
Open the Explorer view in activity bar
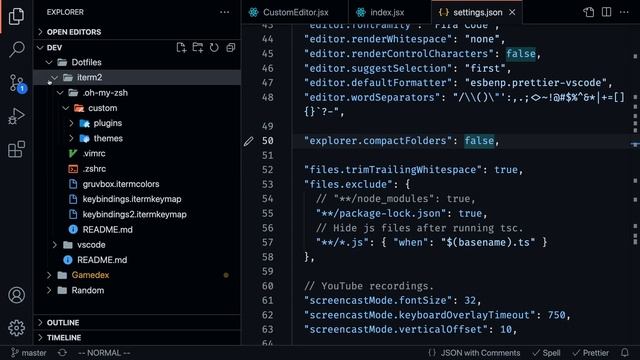click(16, 16)
